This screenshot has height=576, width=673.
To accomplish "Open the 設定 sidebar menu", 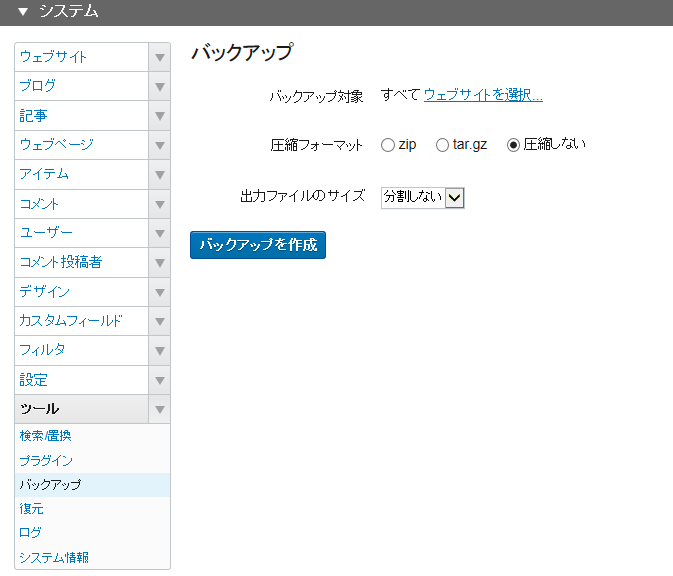I will pos(82,380).
